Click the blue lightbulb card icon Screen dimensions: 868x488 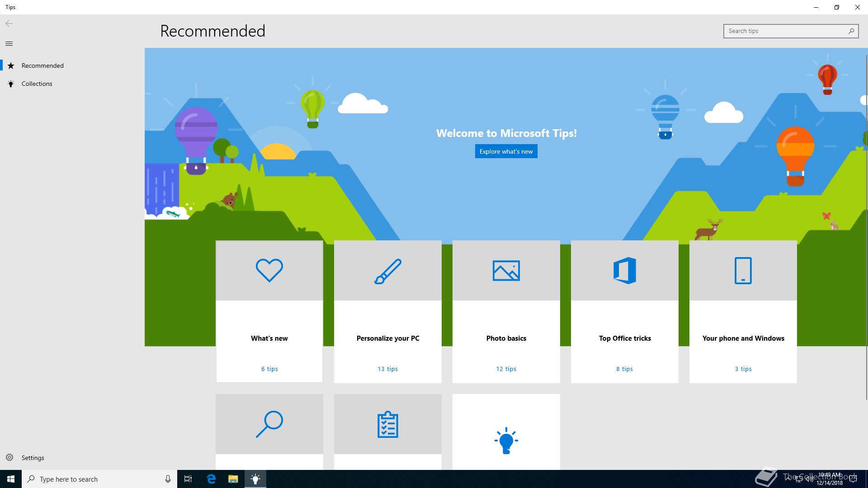506,440
